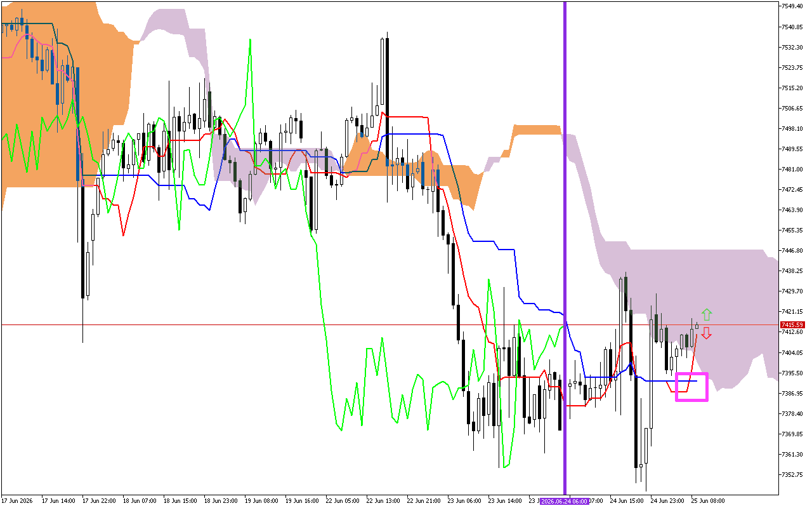Screen dimensions: 812x508
Task: Click price axis label 7455.35
Action: [x=793, y=230]
